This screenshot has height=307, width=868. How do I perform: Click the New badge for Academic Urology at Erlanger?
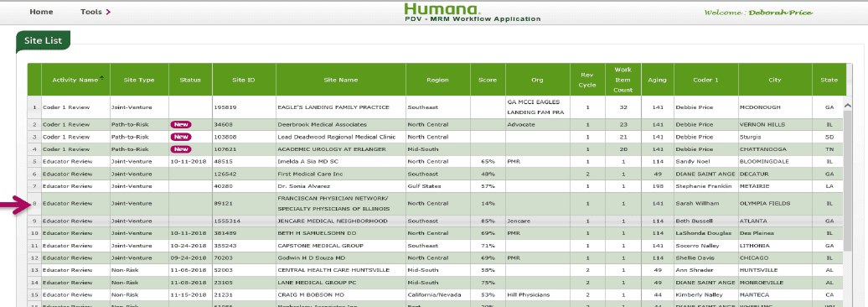point(182,149)
